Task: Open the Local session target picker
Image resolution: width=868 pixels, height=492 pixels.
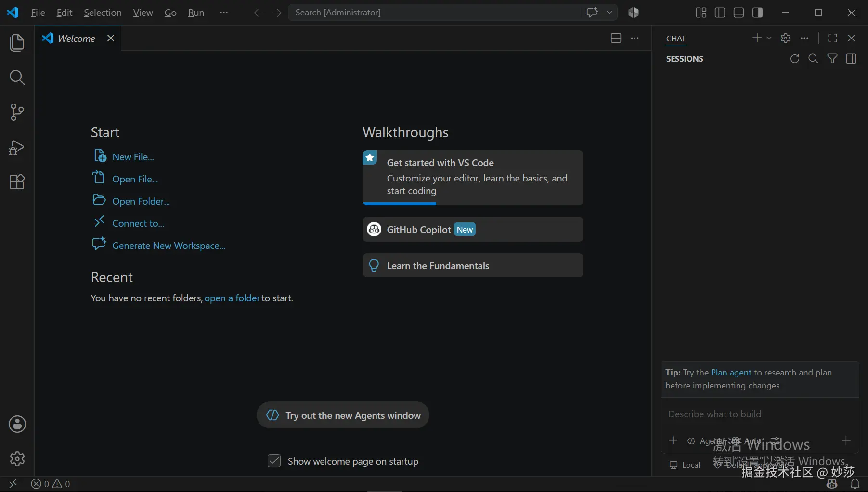Action: pyautogui.click(x=685, y=465)
